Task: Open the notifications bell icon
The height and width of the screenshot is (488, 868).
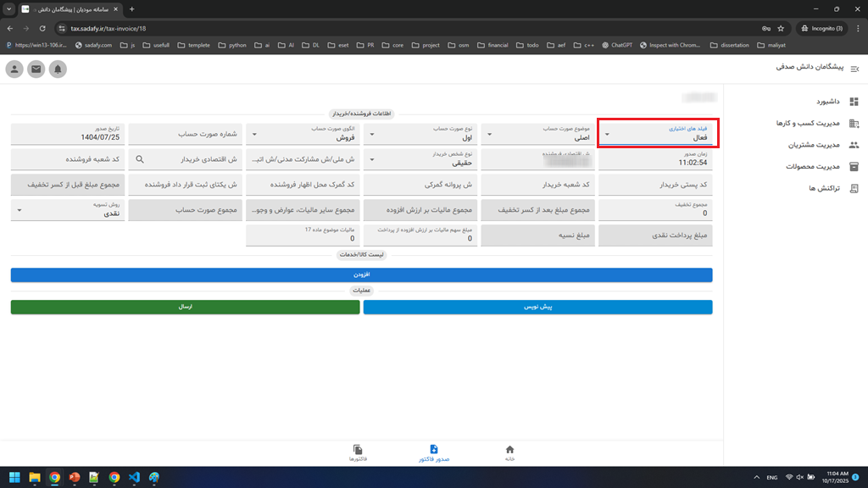Action: point(58,69)
